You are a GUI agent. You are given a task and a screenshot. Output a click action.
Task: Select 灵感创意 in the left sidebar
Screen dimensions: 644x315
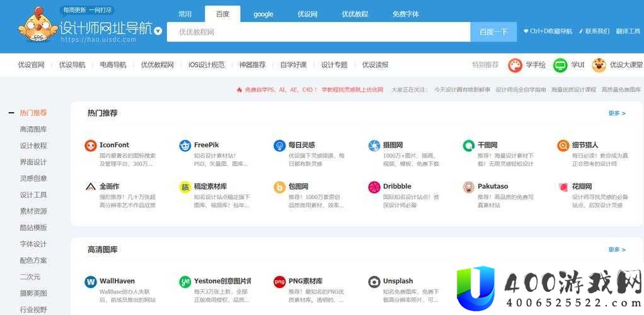(x=33, y=179)
